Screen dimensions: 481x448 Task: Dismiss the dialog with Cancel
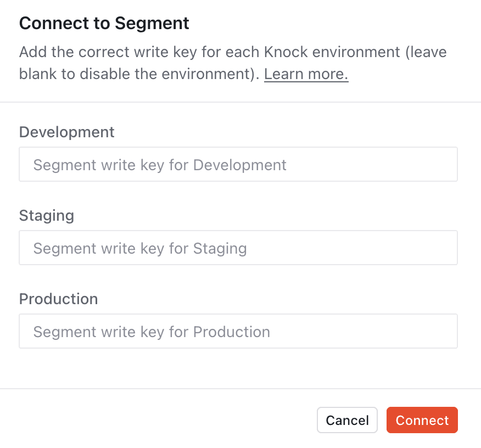(x=347, y=420)
